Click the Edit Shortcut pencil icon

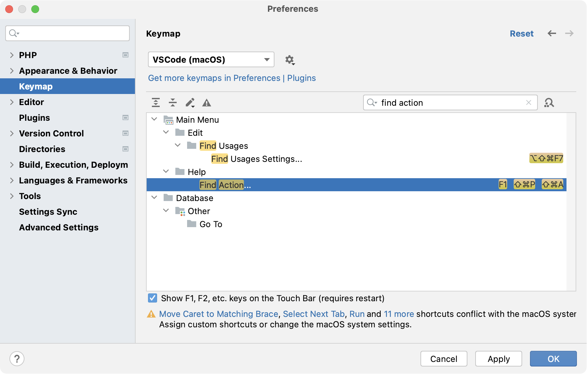pyautogui.click(x=190, y=103)
